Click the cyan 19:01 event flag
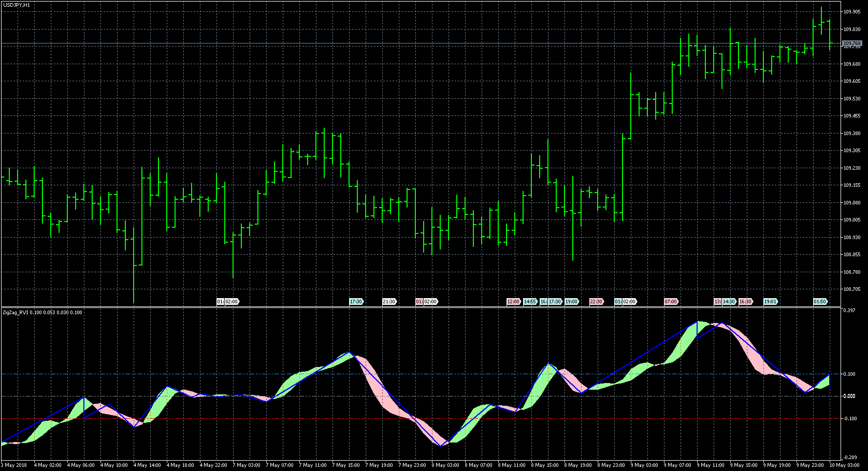This screenshot has width=868, height=471. click(770, 302)
